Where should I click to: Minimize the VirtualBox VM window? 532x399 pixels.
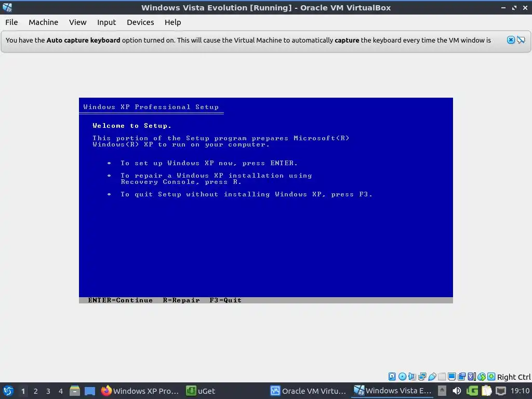[503, 7]
